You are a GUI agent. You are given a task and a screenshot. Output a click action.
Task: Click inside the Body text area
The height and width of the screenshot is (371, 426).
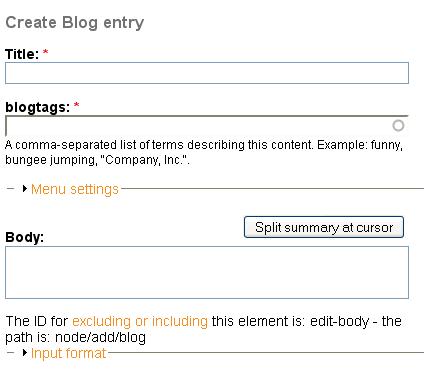[x=207, y=273]
